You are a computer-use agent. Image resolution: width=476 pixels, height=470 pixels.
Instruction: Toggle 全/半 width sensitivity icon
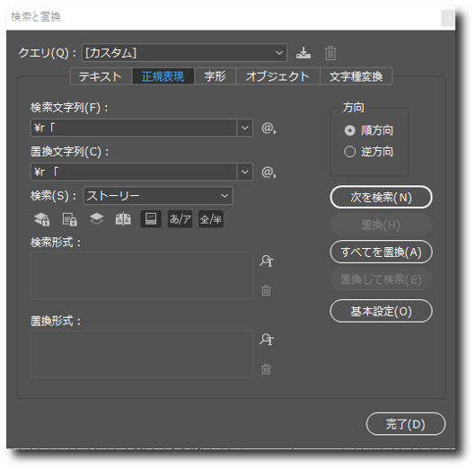click(x=211, y=219)
